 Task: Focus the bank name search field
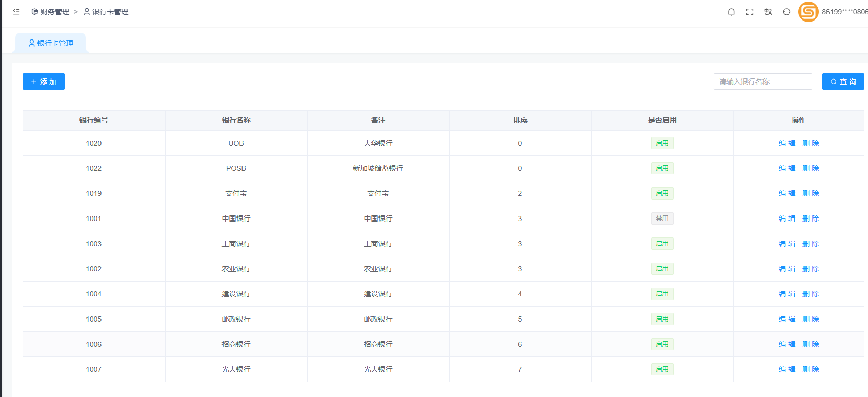tap(762, 82)
